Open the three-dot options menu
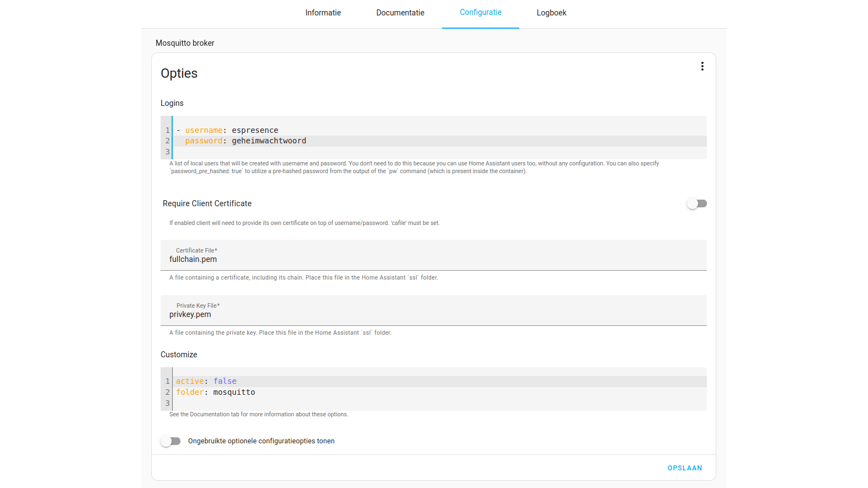The width and height of the screenshot is (868, 488). 702,66
